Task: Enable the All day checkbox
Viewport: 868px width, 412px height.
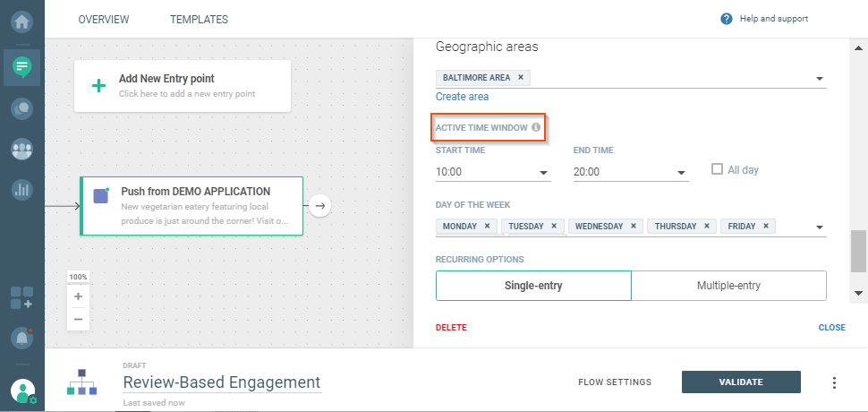Action: (717, 169)
